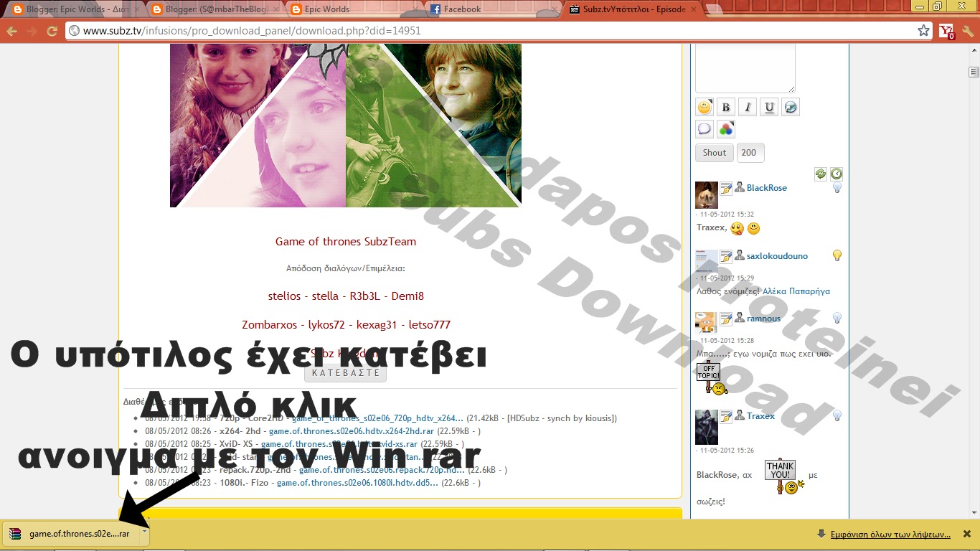Post message with Shout button
Image resolution: width=980 pixels, height=551 pixels.
pos(715,152)
